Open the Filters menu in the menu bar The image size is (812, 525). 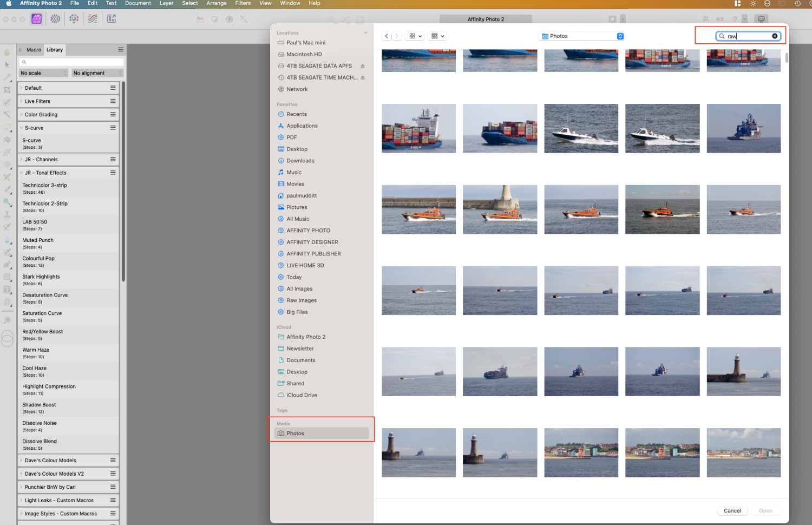(243, 3)
